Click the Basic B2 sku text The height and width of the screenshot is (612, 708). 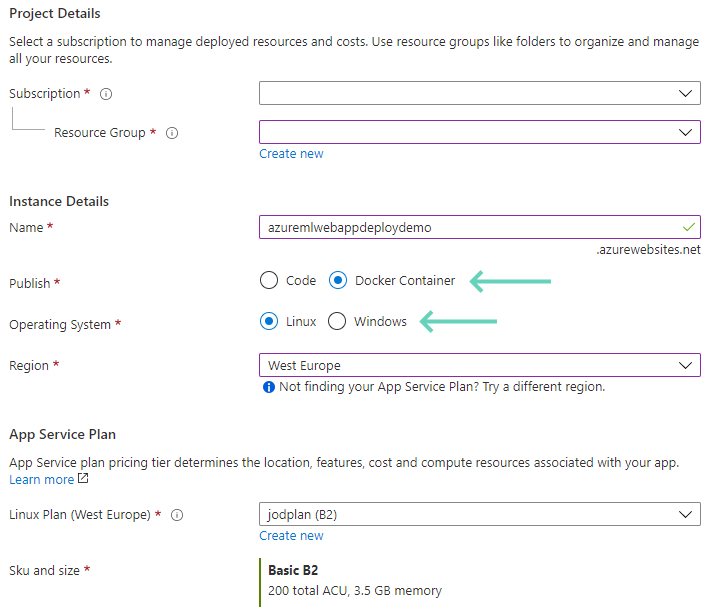[293, 570]
